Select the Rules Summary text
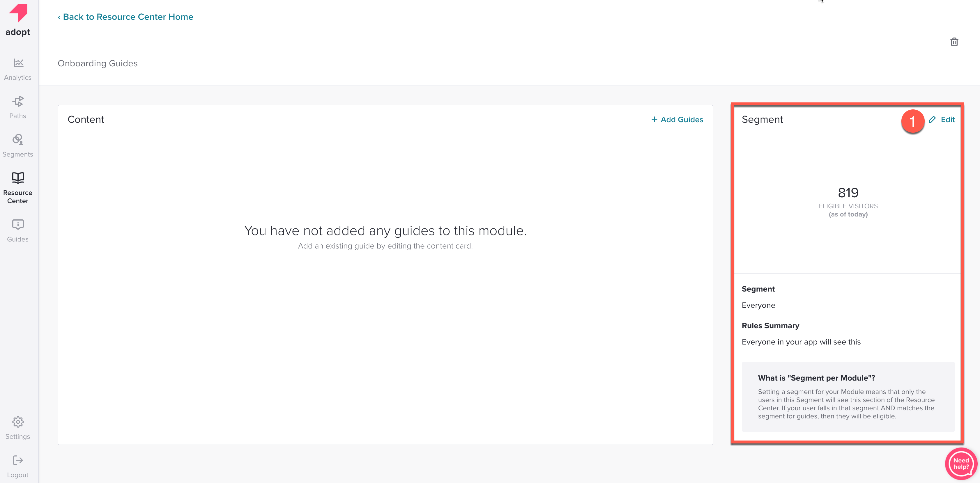 [770, 326]
